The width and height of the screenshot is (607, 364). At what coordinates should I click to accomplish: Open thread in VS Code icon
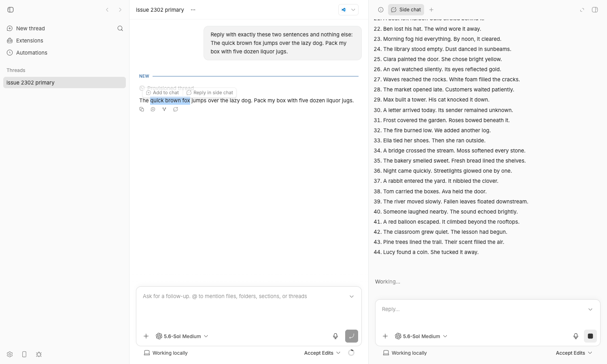coord(344,10)
